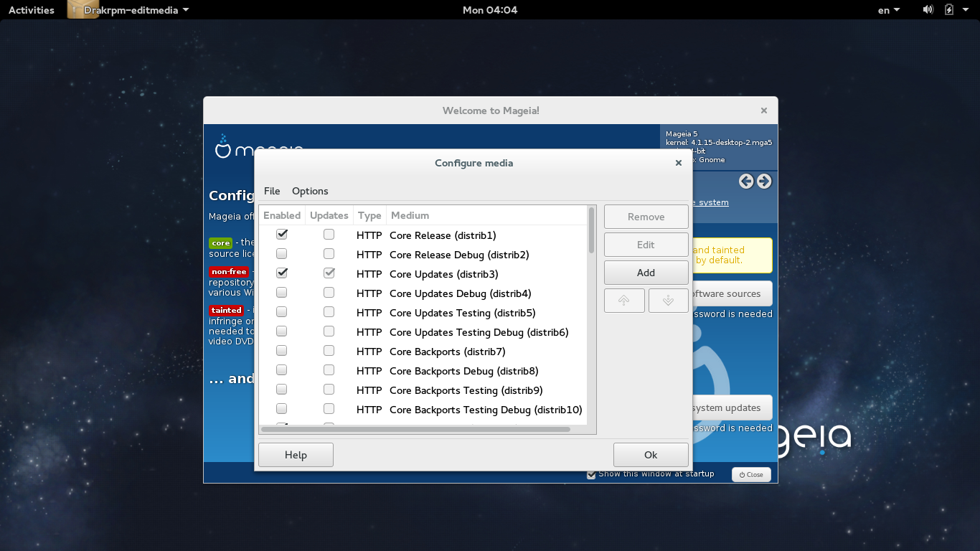
Task: Go forward with the right arrow in Welcome window
Action: 764,182
